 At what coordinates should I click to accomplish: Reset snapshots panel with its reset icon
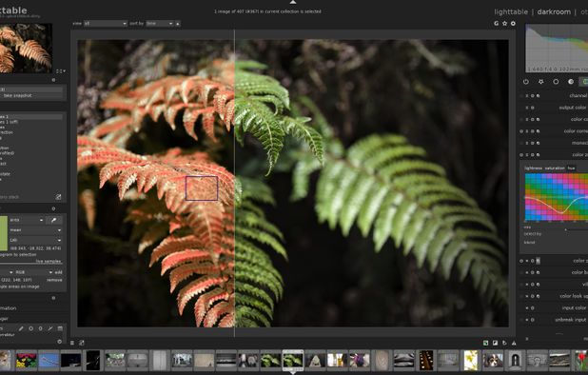pyautogui.click(x=53, y=80)
